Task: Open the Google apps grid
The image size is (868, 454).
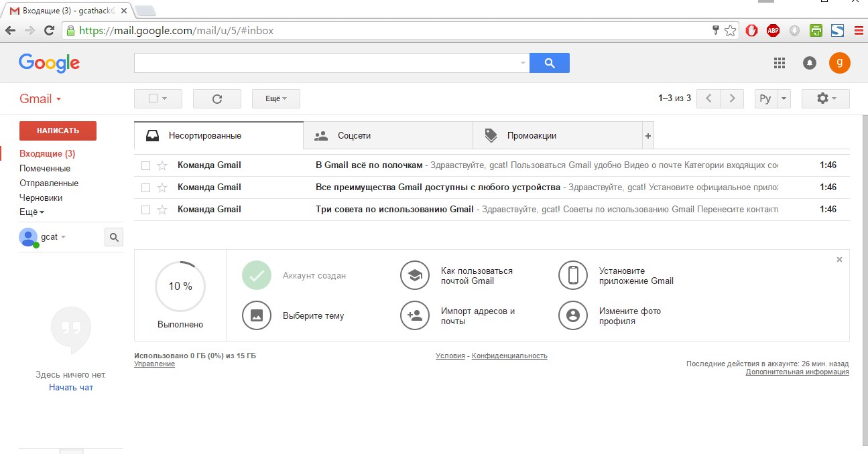Action: [779, 63]
